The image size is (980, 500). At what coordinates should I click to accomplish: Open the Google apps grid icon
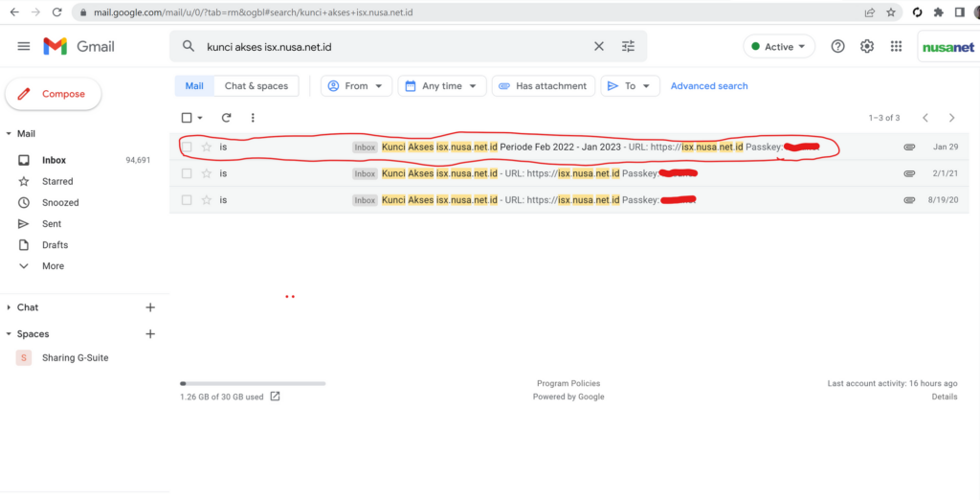896,46
